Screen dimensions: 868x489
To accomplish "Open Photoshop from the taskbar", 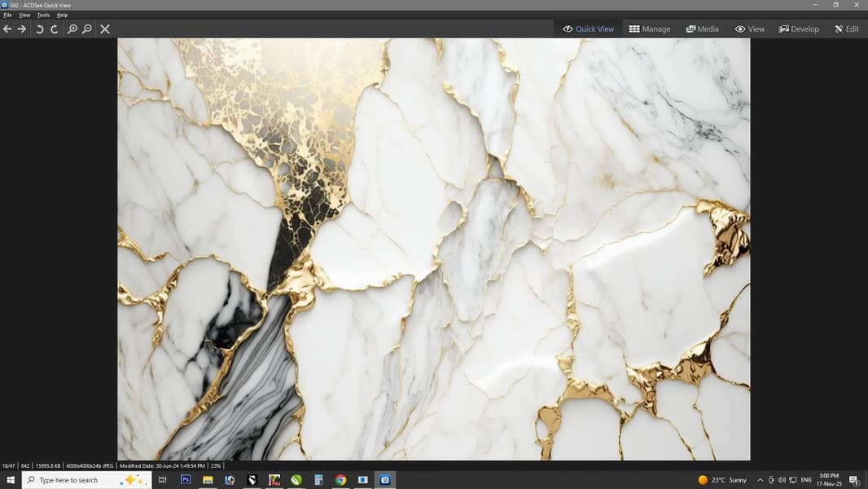I will 186,479.
